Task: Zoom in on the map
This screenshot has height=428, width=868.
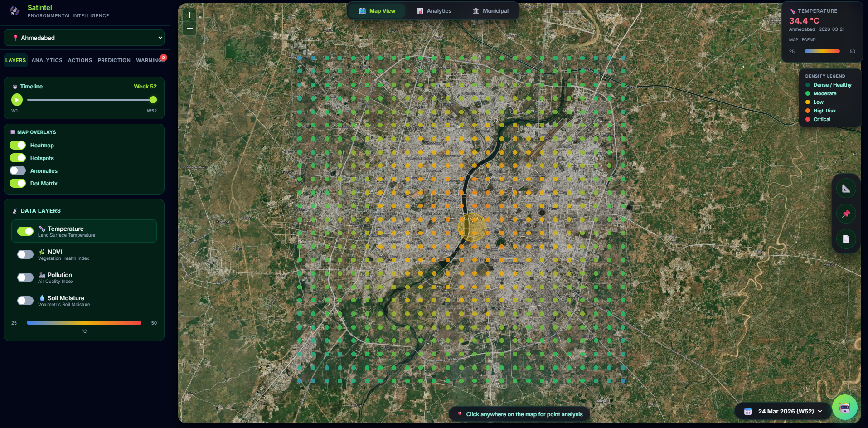Action: click(189, 15)
